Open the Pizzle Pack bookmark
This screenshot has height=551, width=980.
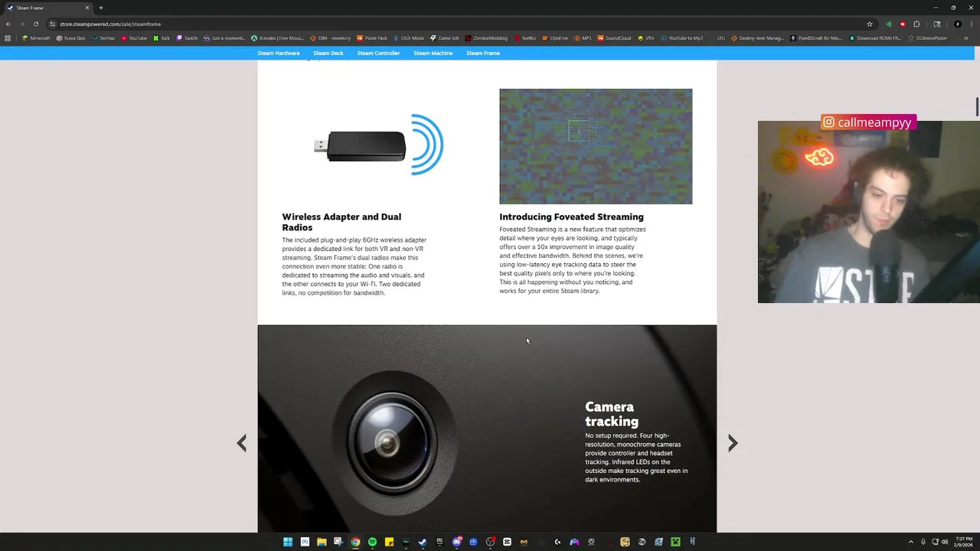[x=372, y=38]
